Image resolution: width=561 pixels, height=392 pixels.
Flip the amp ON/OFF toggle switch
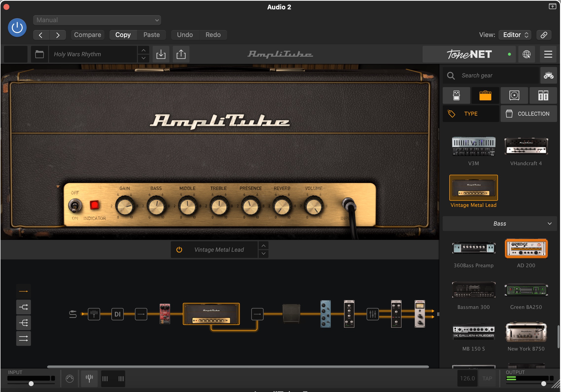[75, 206]
